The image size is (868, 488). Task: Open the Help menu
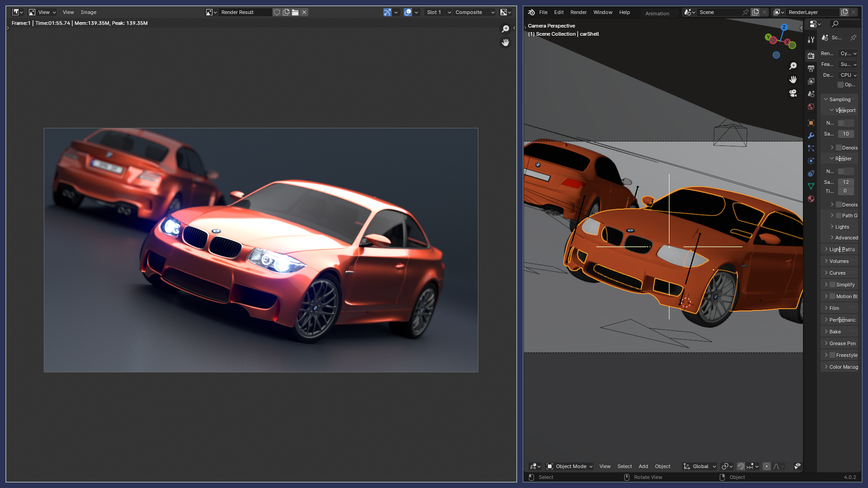coord(625,12)
